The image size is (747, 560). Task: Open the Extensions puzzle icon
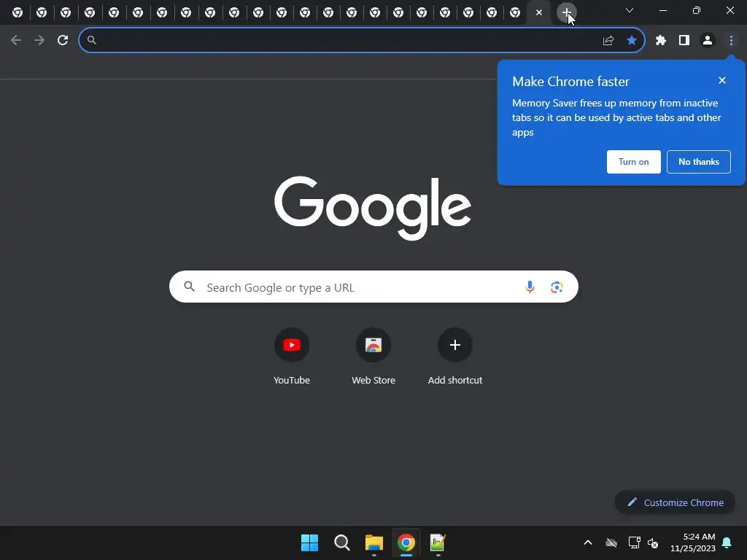[x=661, y=41]
